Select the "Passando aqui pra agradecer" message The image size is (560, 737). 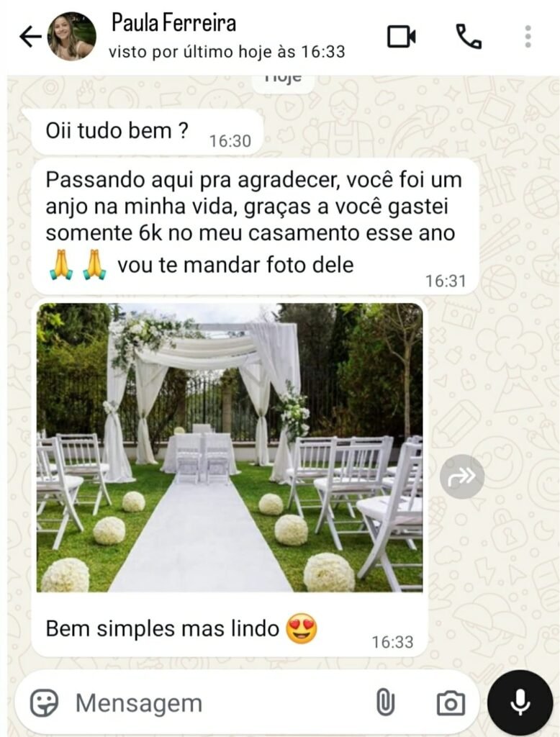tap(256, 227)
